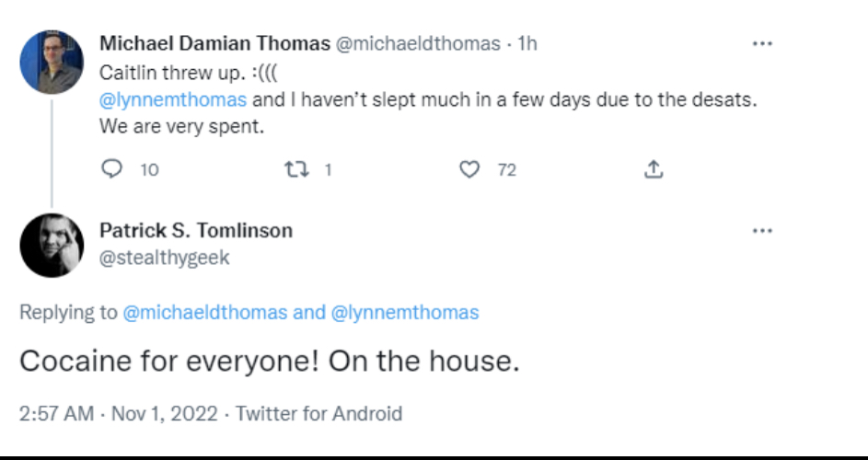Screen dimensions: 868x460
Task: Open the 1h timestamp link
Action: tap(527, 43)
